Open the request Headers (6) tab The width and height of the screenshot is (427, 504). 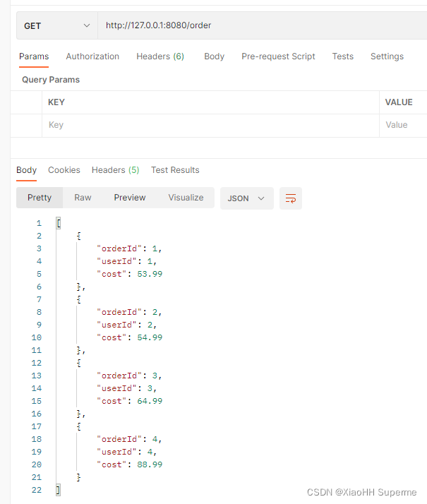[x=160, y=56]
